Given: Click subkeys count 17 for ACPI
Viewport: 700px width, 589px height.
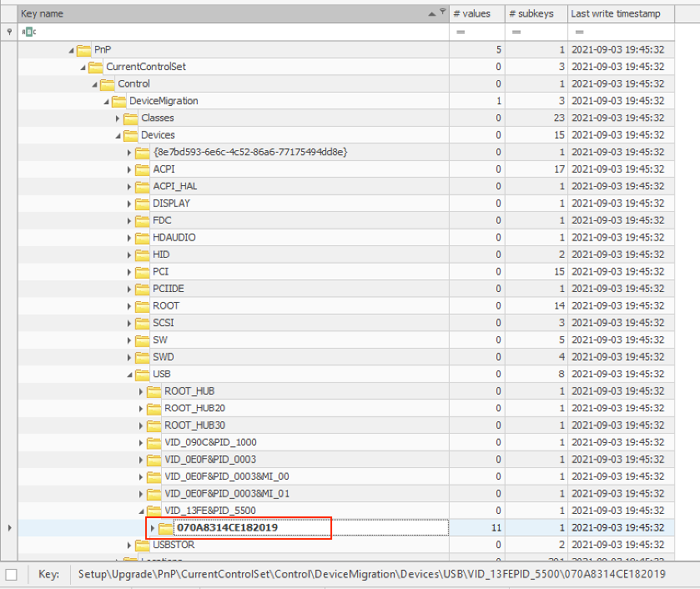Looking at the screenshot, I should coord(536,169).
